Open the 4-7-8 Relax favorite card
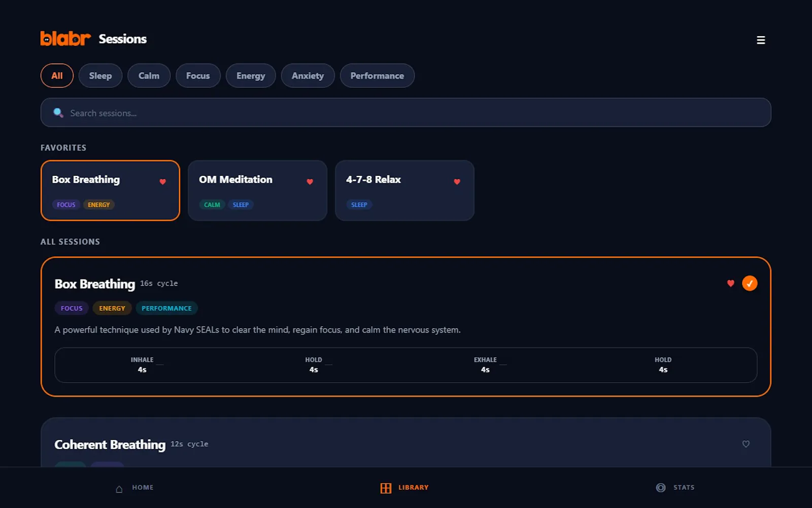 point(404,190)
